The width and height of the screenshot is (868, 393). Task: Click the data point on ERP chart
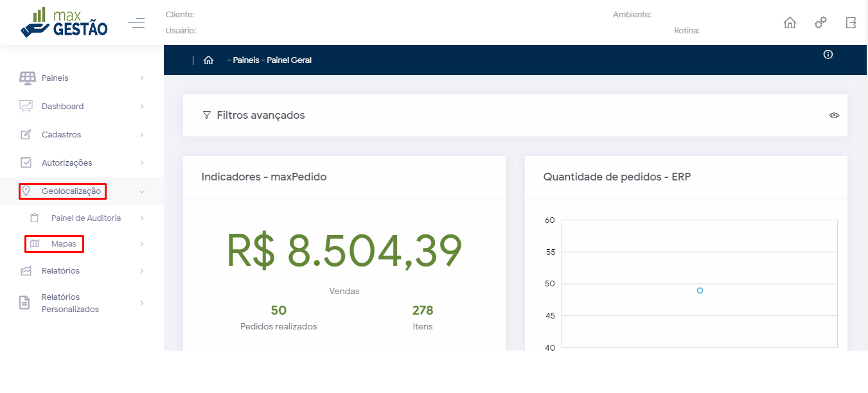700,290
